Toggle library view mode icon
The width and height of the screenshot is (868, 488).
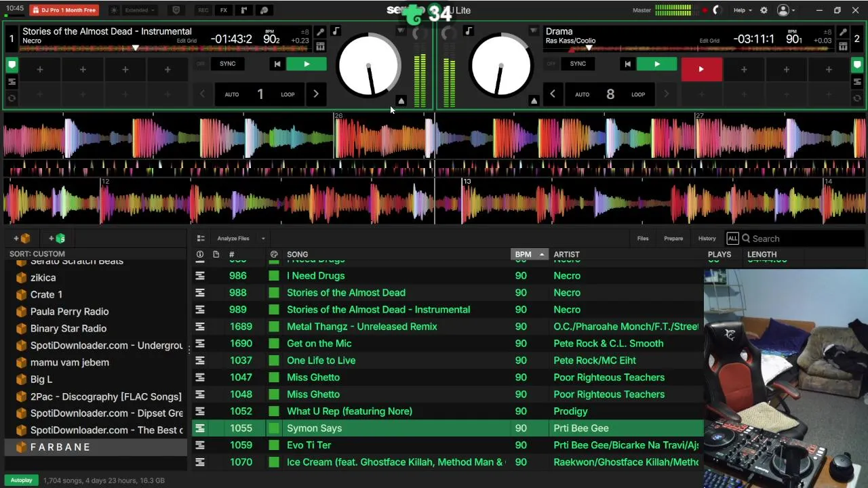coord(201,239)
